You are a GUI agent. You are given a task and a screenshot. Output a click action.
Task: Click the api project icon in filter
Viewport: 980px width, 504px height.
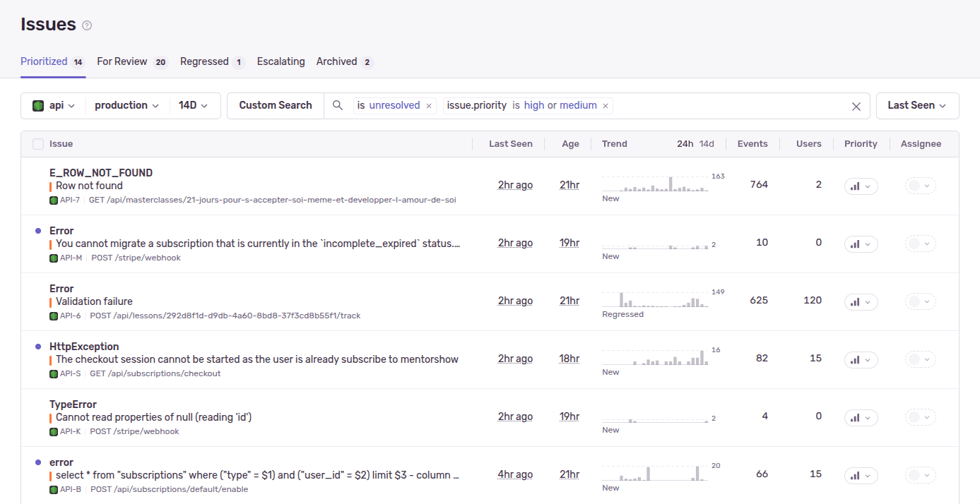38,105
